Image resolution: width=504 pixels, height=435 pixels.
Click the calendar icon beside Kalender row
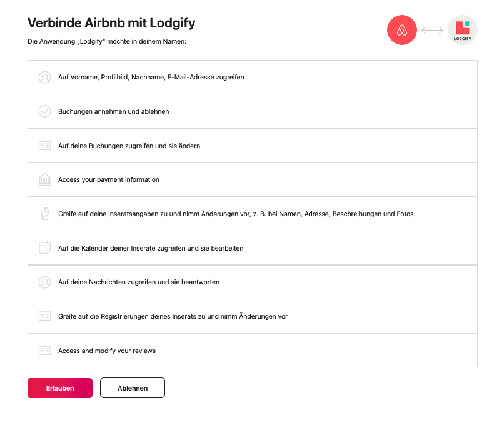pos(44,248)
